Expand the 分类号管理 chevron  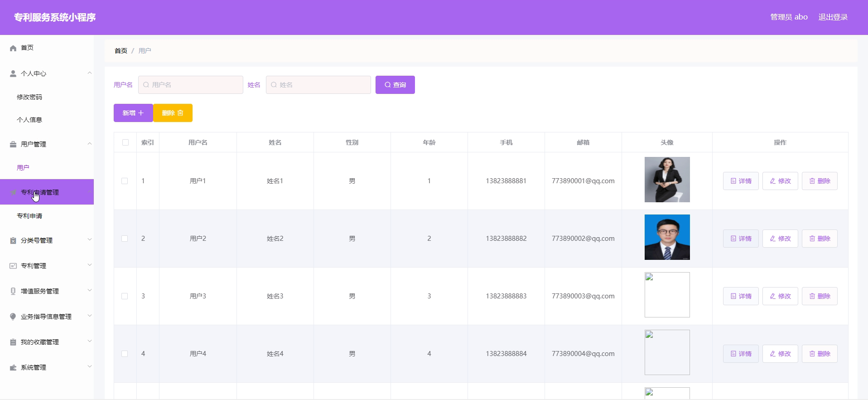coord(89,240)
